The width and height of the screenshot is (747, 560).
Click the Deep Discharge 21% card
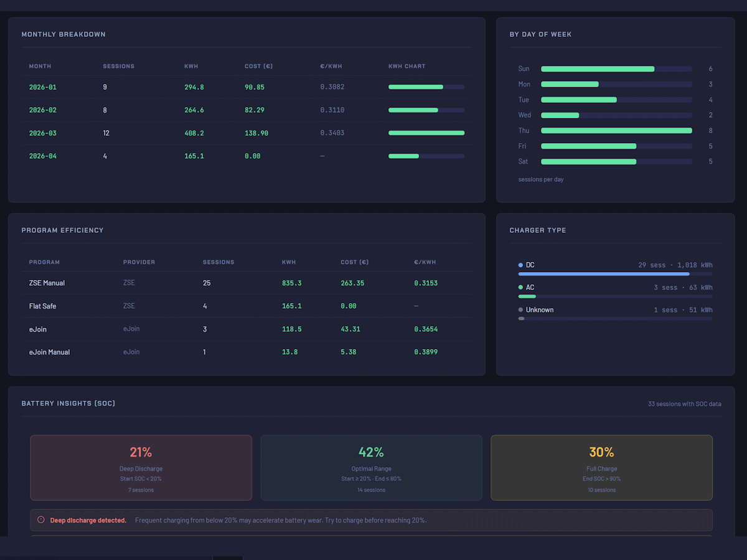click(141, 467)
